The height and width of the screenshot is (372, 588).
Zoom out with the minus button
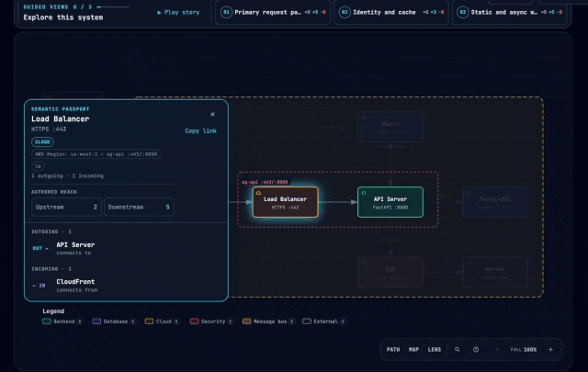[497, 350]
